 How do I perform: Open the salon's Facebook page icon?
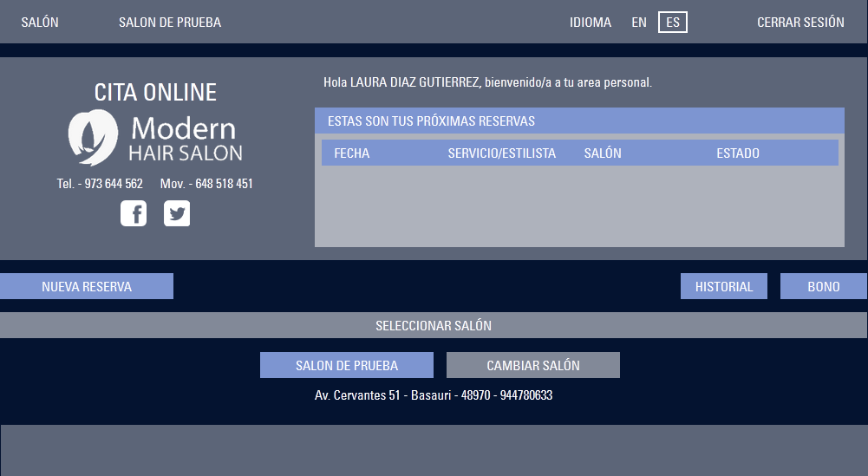click(134, 213)
